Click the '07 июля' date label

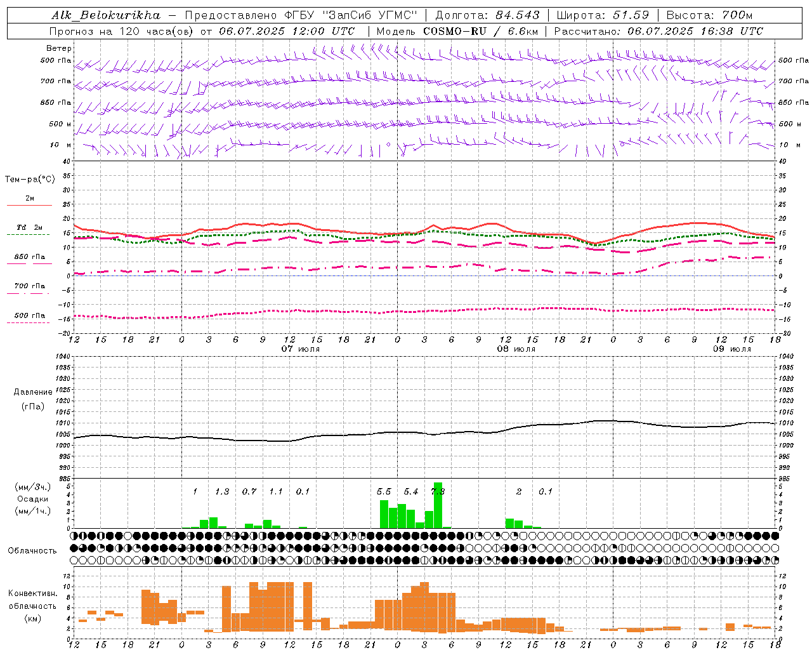pos(301,349)
